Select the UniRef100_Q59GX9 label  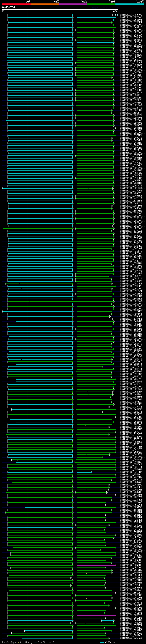point(131,60)
